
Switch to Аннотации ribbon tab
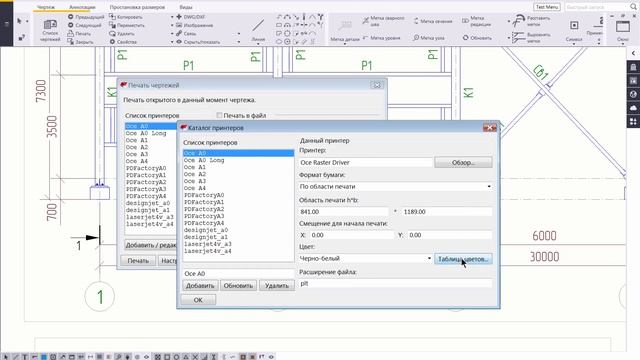click(82, 7)
